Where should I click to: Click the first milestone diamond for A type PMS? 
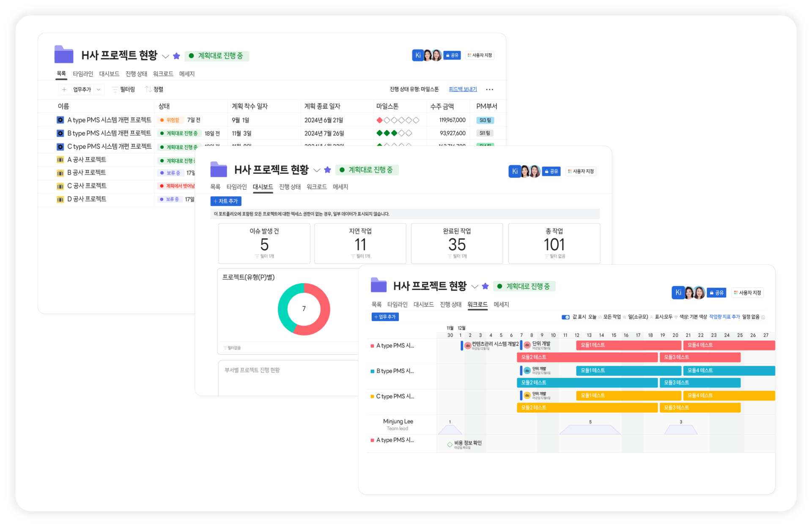379,120
